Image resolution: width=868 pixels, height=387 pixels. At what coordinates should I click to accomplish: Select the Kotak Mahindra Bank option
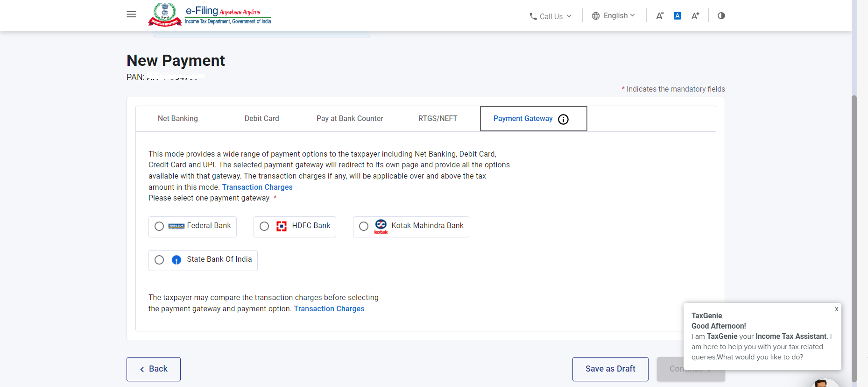click(x=364, y=226)
